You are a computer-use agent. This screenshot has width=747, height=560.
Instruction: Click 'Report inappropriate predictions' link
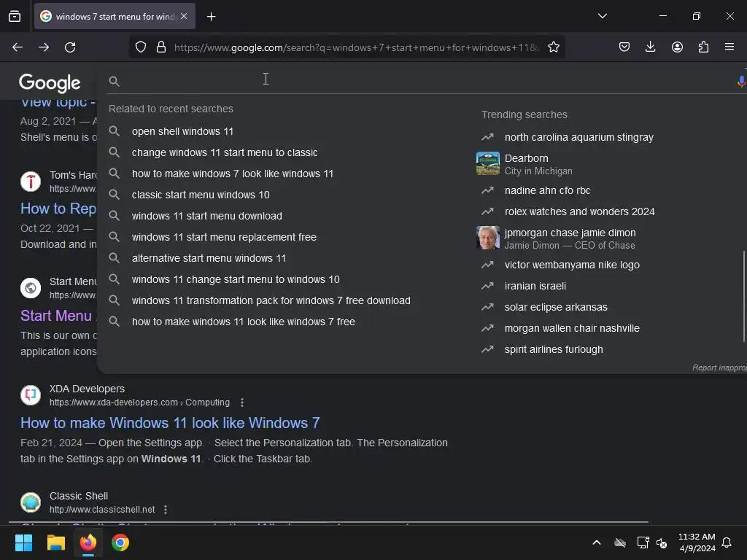pos(719,367)
